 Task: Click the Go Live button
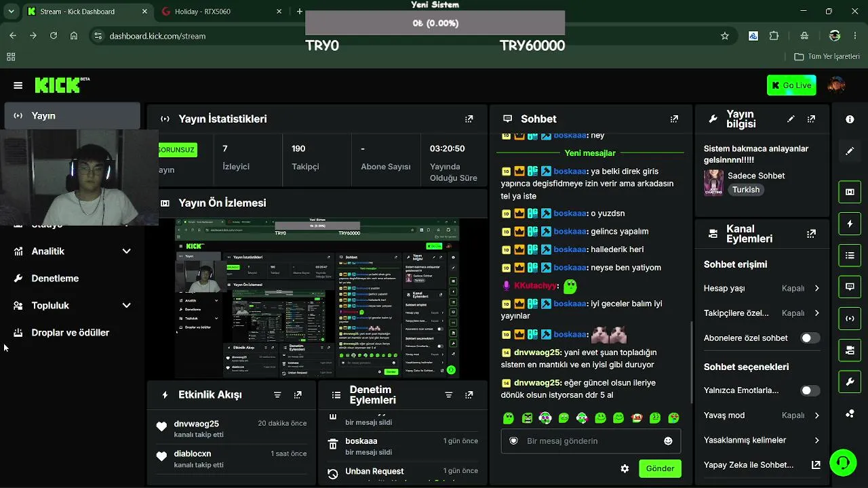[x=791, y=85]
